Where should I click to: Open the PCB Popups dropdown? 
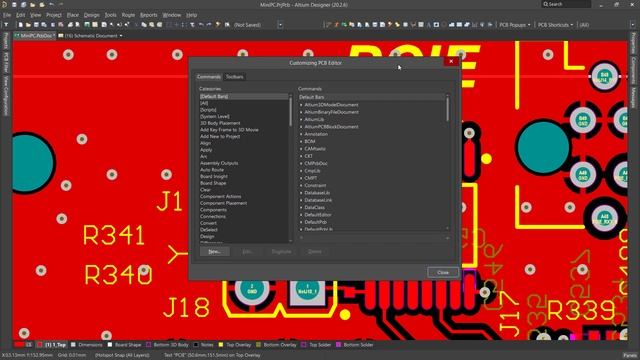515,25
